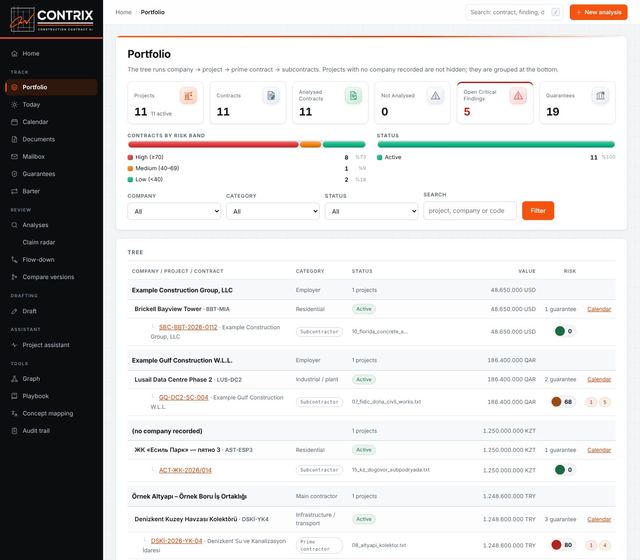Click the Guarantees card bank icon
Image resolution: width=640 pixels, height=560 pixels.
(x=600, y=96)
